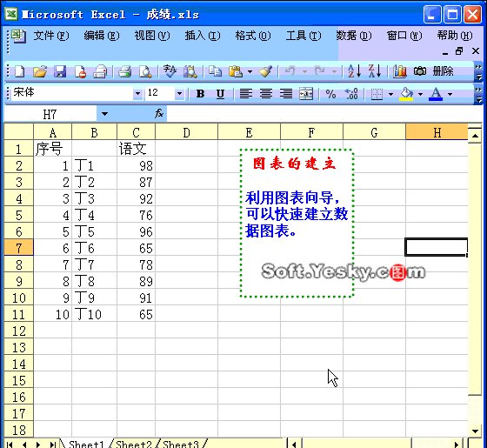
Task: Switch to Sheet2 tab
Action: pos(134,444)
